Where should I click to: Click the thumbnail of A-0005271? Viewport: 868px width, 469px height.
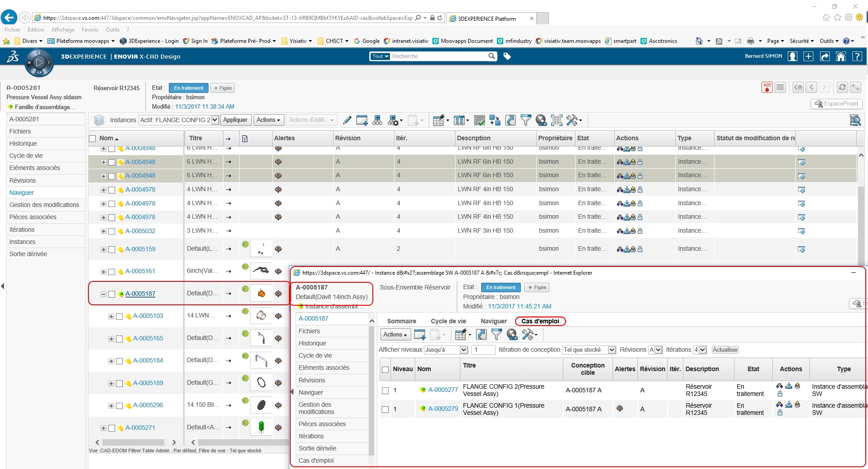click(261, 427)
